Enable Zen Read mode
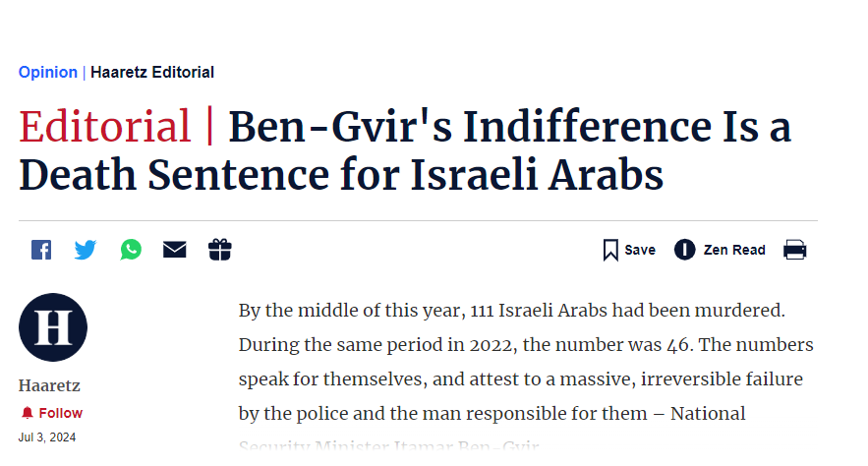Screen dimensions: 868x466 click(x=733, y=250)
